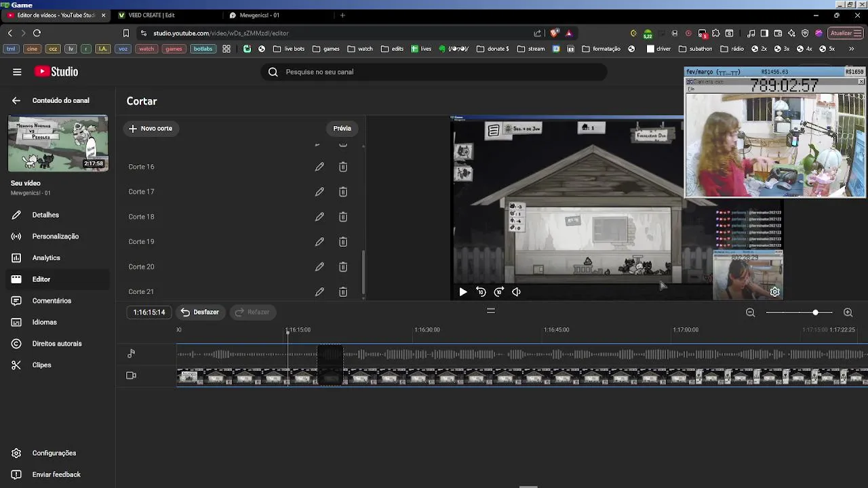
Task: Open the browser extensions puzzle icon
Action: point(715,33)
